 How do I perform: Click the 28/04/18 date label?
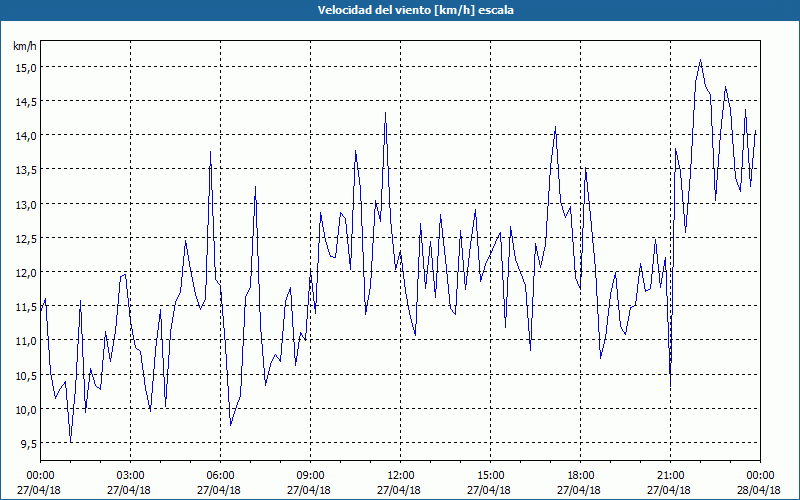pos(758,490)
